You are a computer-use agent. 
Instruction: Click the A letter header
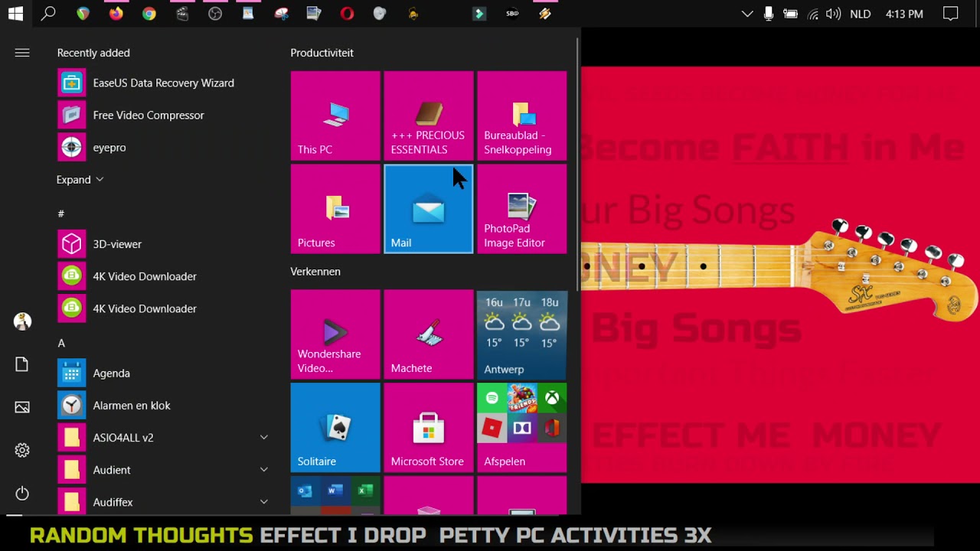[61, 343]
